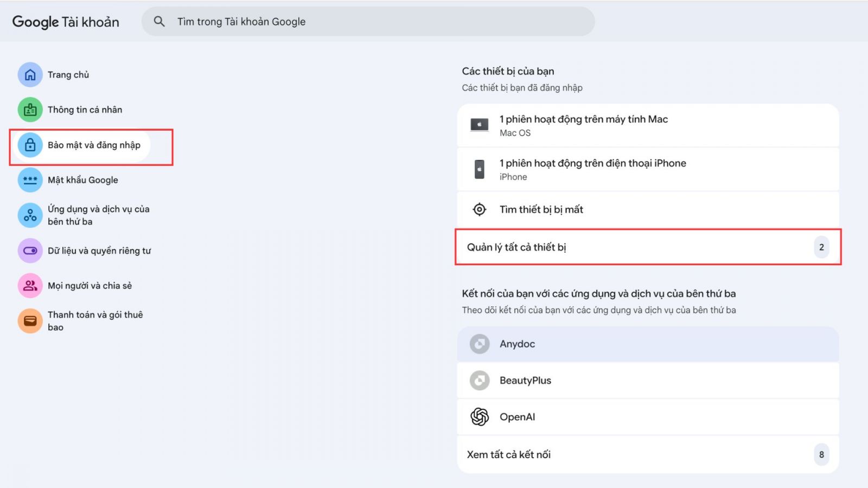Click the Trang chủ home icon

click(30, 75)
